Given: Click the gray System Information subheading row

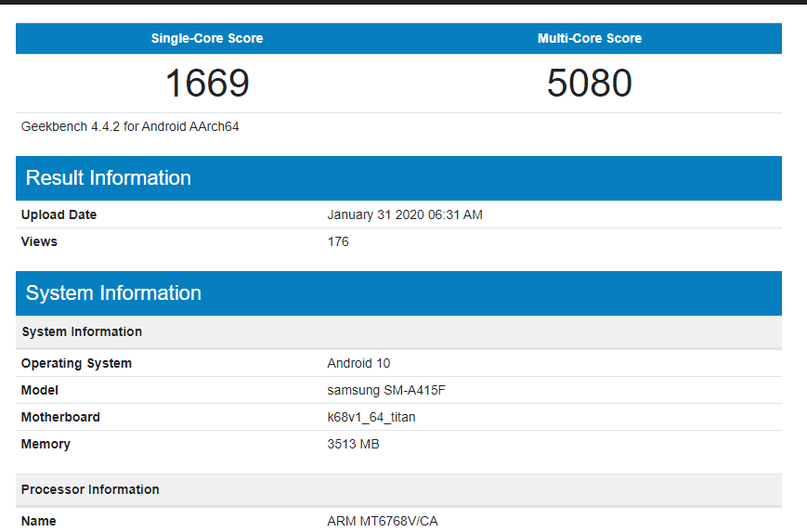Looking at the screenshot, I should [82, 331].
